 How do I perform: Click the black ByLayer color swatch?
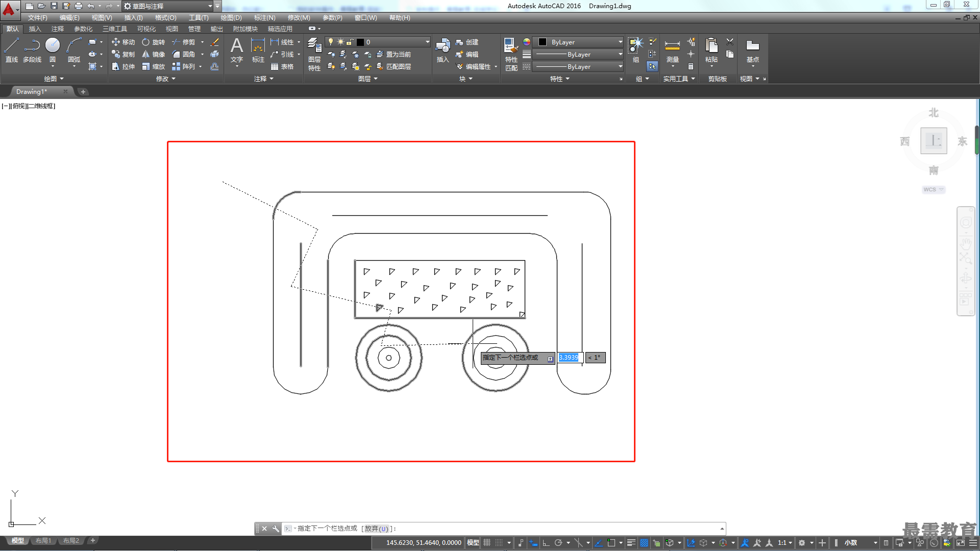543,42
